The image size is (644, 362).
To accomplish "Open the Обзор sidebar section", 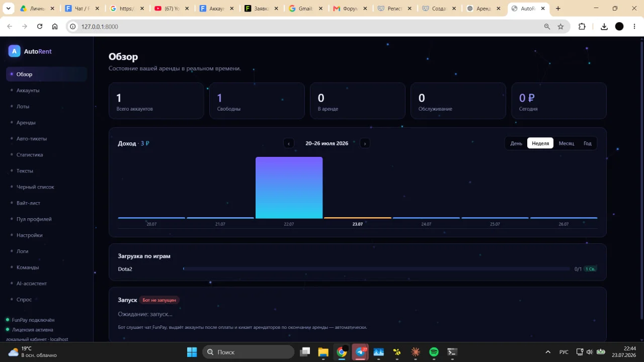I will click(46, 74).
